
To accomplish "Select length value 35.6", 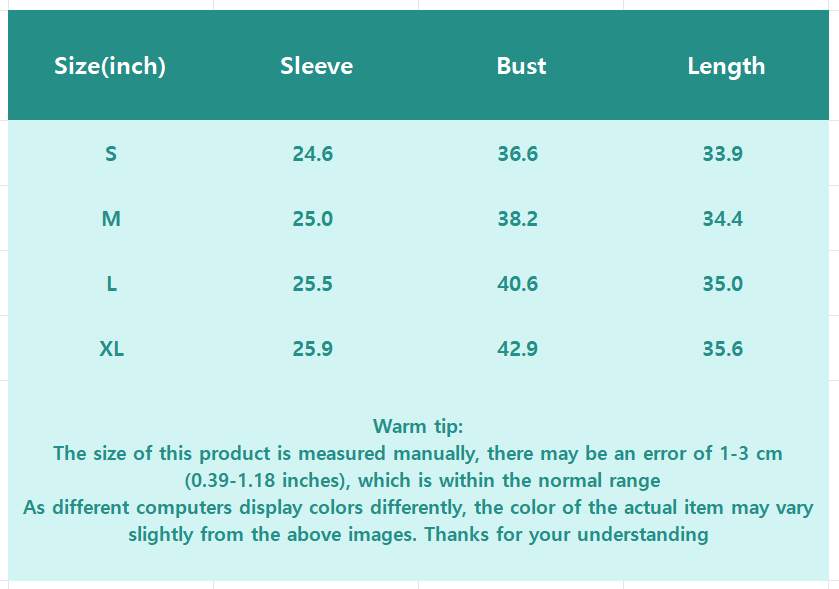I will click(722, 349).
